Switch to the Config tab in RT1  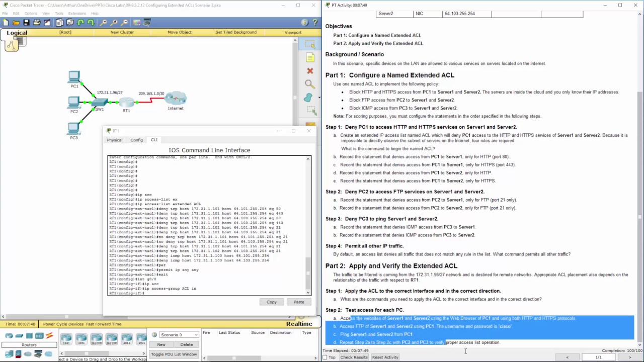(x=136, y=140)
